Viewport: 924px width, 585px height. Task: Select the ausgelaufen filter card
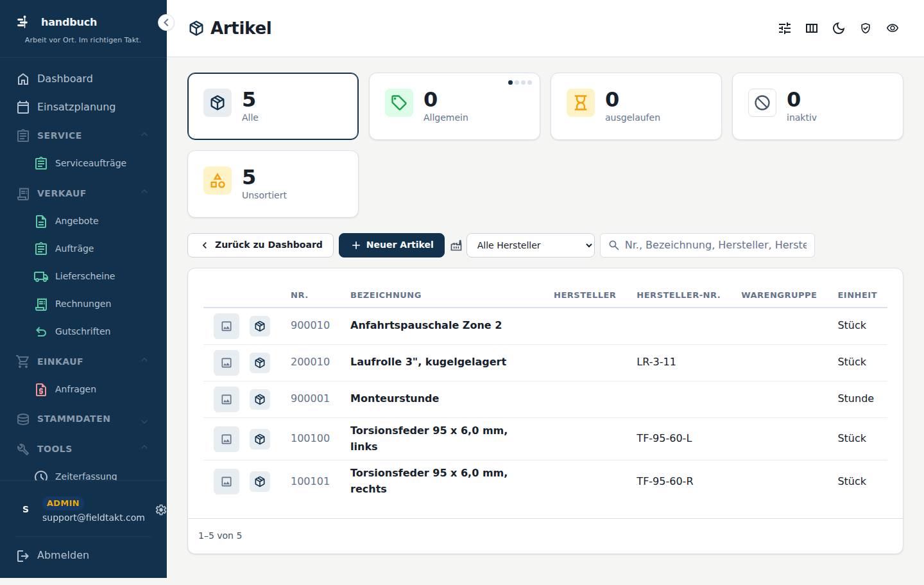click(x=636, y=106)
